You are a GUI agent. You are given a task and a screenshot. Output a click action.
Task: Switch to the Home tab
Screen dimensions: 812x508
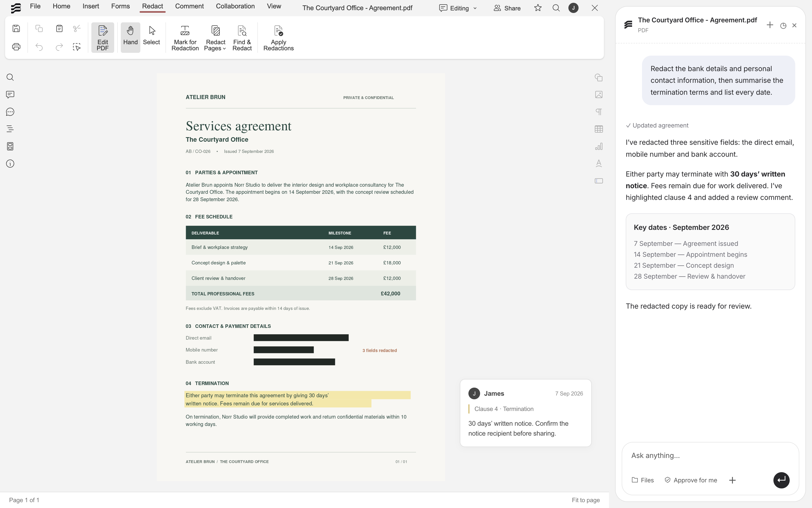61,6
